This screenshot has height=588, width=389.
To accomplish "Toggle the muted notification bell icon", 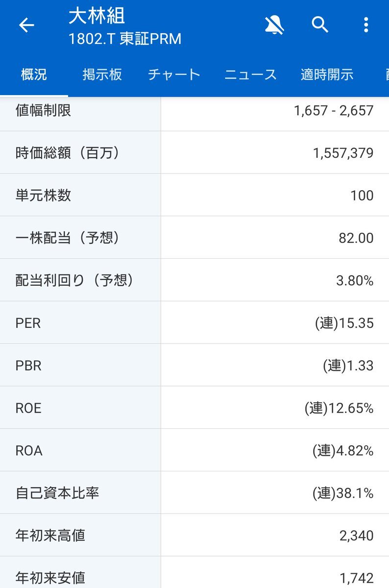I will pos(275,25).
